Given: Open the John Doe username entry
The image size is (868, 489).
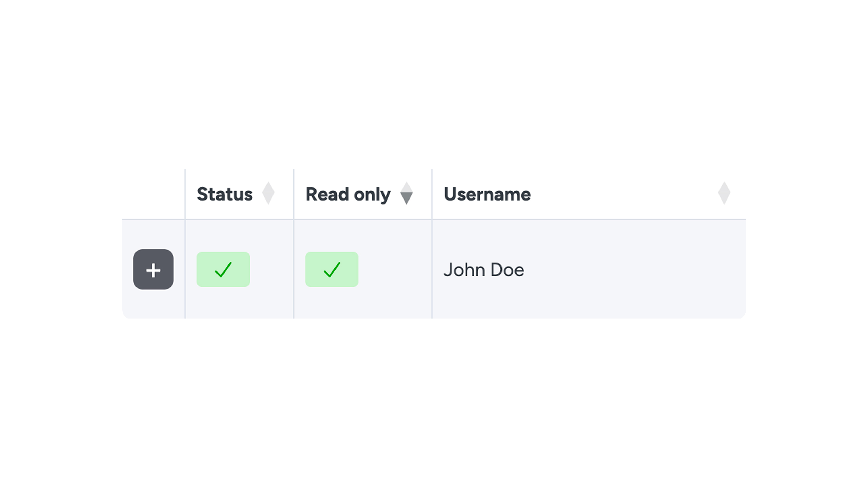Looking at the screenshot, I should coord(483,270).
